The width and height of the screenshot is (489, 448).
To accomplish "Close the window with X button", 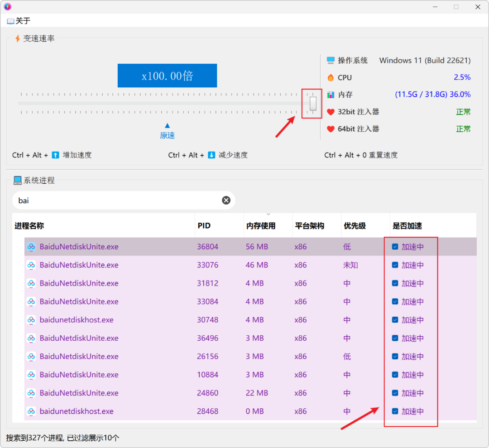I will pyautogui.click(x=478, y=7).
